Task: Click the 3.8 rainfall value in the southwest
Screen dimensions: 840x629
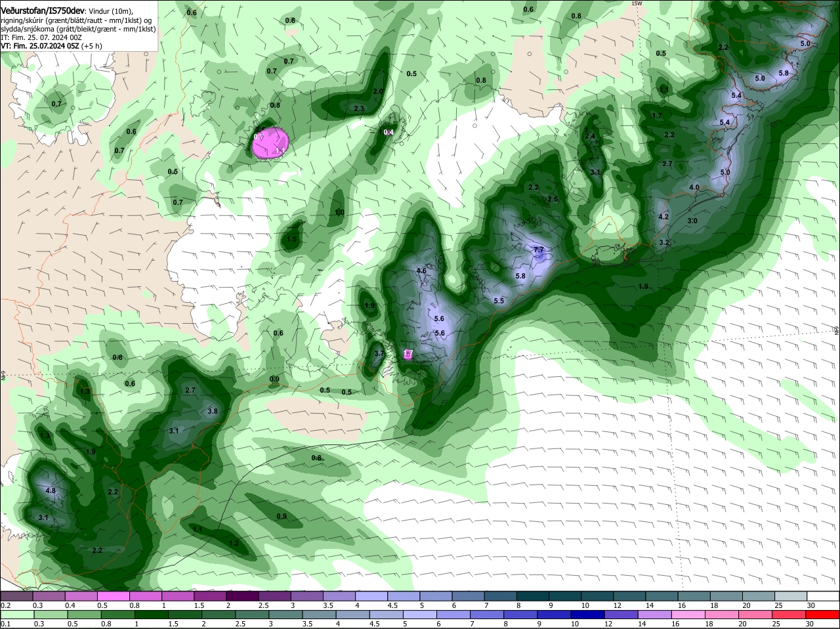Action: click(213, 411)
